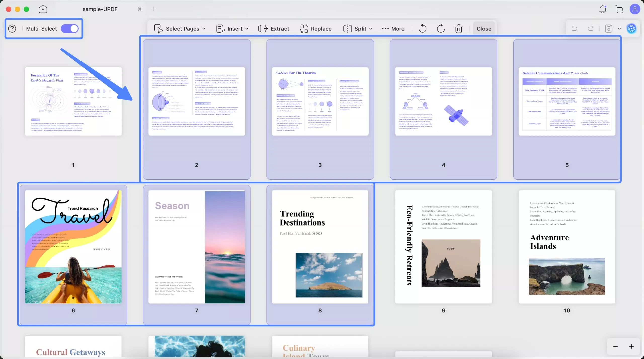
Task: Open the Select Pages dropdown
Action: 180,29
